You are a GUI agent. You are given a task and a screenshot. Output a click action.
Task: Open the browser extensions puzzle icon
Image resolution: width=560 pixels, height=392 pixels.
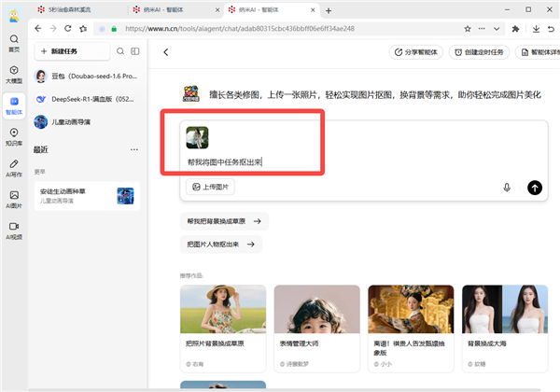tap(515, 29)
